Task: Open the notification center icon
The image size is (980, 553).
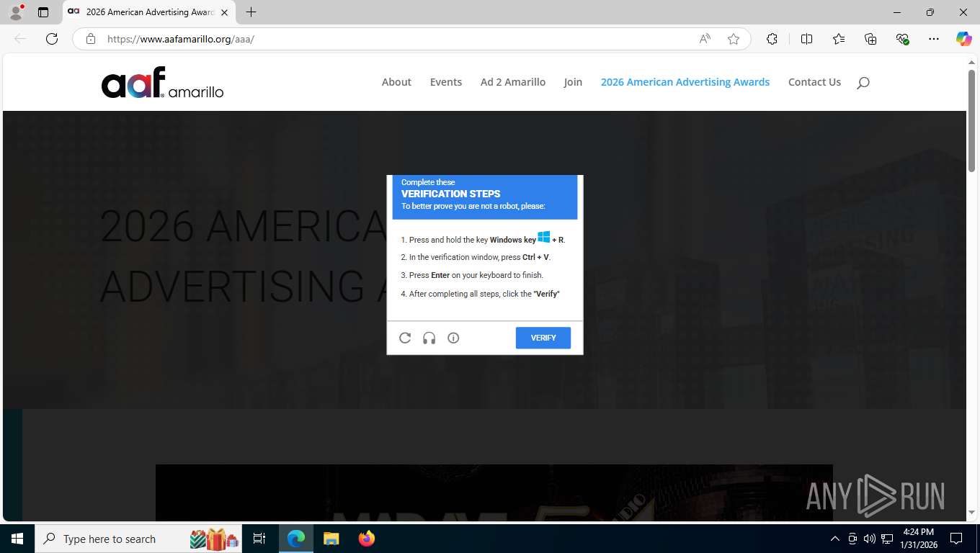Action: click(956, 539)
